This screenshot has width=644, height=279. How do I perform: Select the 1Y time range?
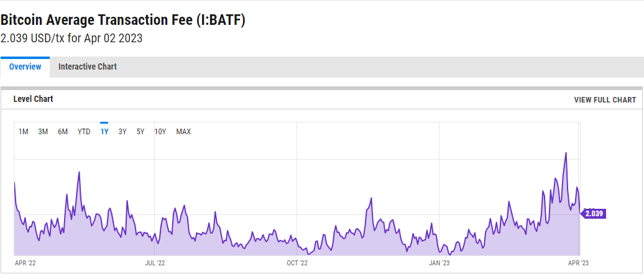[x=104, y=132]
